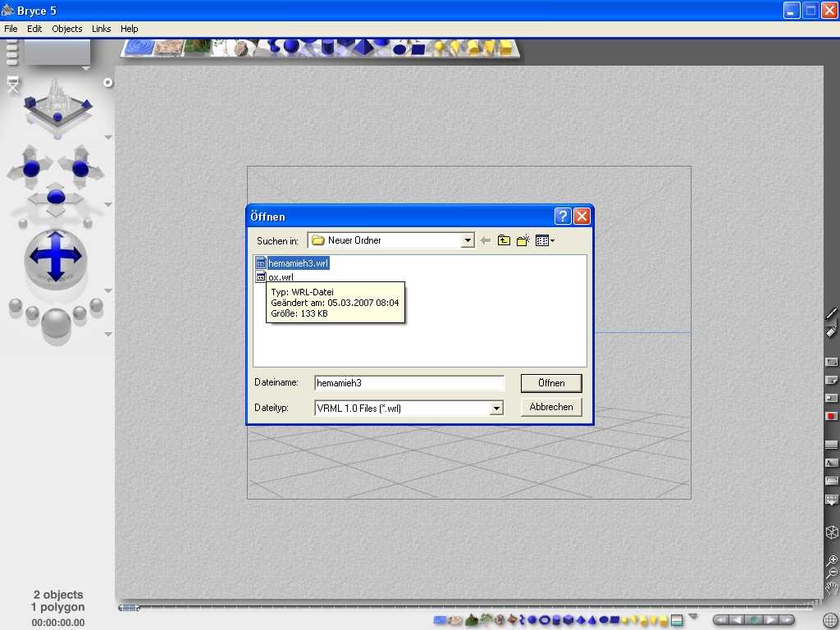The height and width of the screenshot is (630, 840).
Task: Click the wireframe cube icon on right edge
Action: point(832,532)
